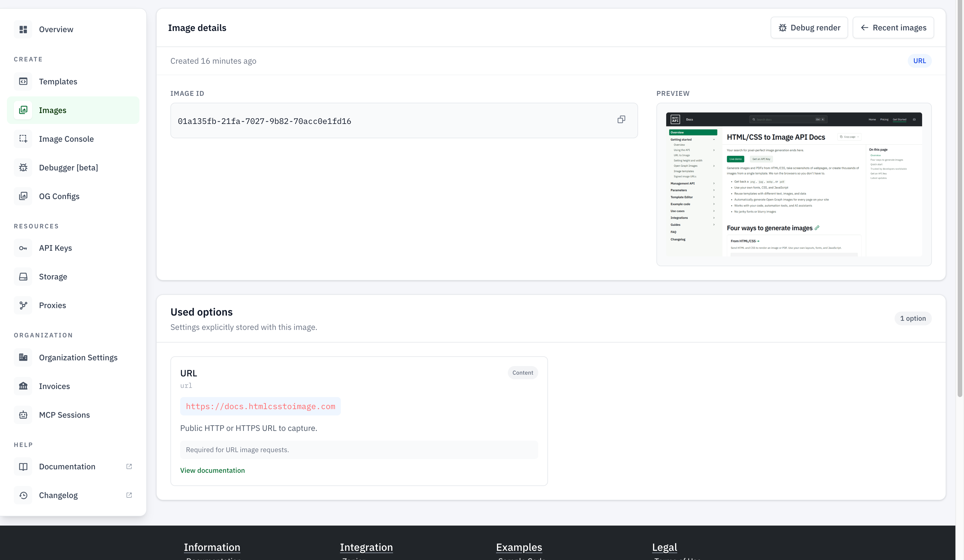
Task: Go back to Recent images
Action: (893, 28)
